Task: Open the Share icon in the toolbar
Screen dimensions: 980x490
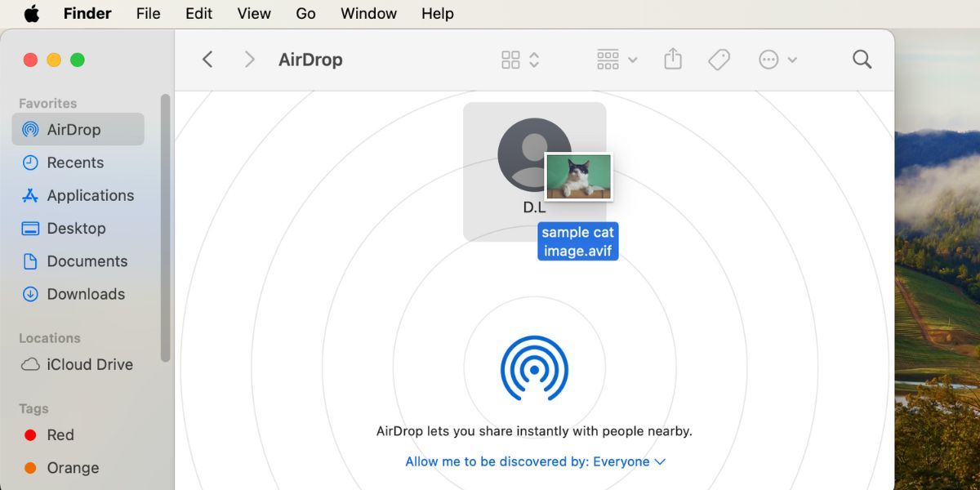Action: click(x=672, y=59)
